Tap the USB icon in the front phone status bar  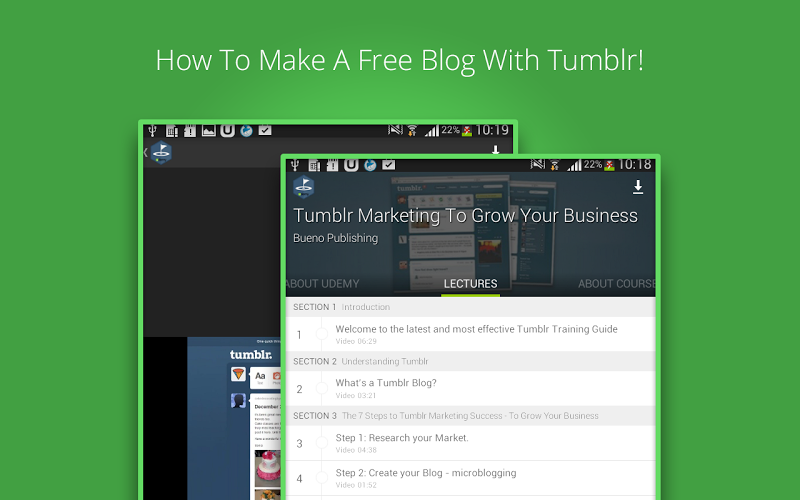click(295, 165)
